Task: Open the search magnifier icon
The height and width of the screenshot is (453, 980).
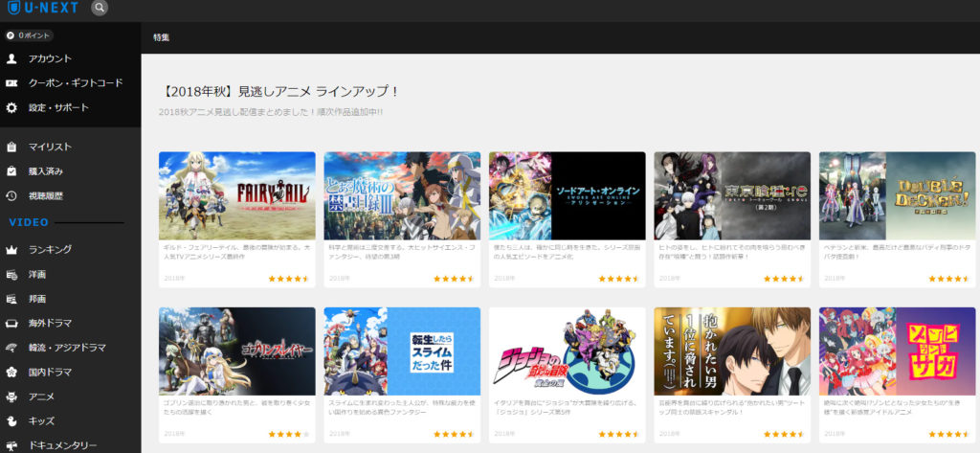Action: [100, 8]
